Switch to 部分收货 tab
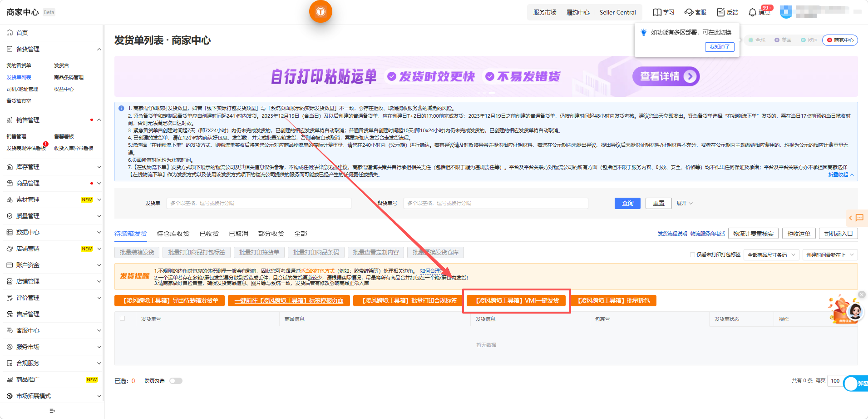The width and height of the screenshot is (868, 419). point(271,234)
